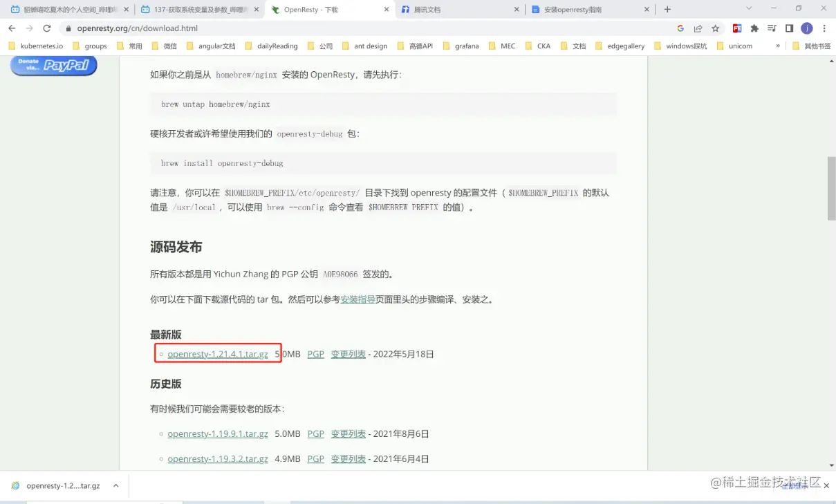The image size is (836, 504).
Task: Open the MEC bookmark folder
Action: coord(501,46)
